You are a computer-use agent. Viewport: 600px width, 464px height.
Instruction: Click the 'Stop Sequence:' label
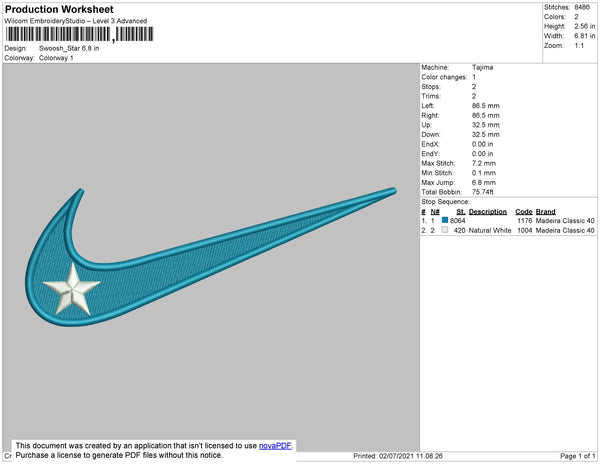pos(445,202)
